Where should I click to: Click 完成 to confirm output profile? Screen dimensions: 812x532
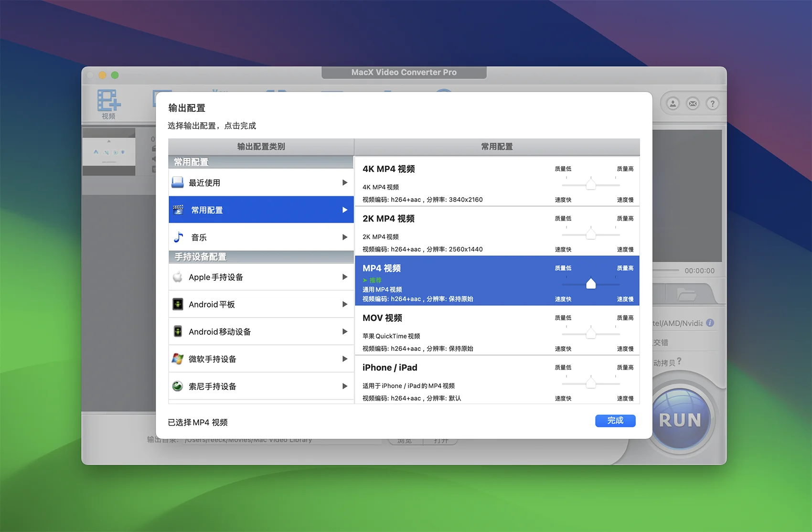point(615,420)
